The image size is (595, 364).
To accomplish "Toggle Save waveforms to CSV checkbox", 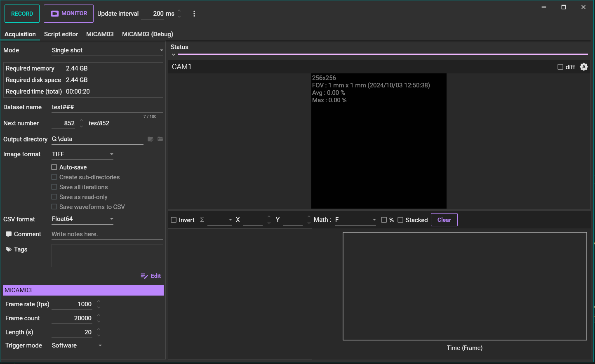I will [x=54, y=207].
